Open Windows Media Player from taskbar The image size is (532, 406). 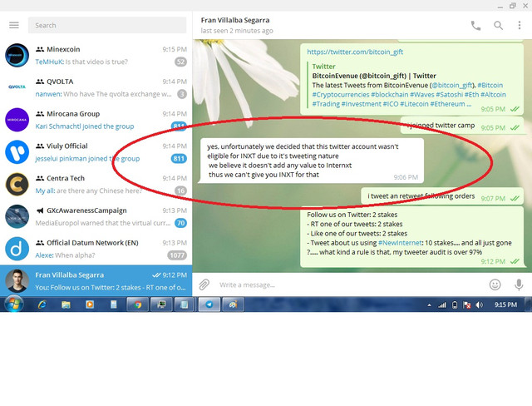point(90,304)
